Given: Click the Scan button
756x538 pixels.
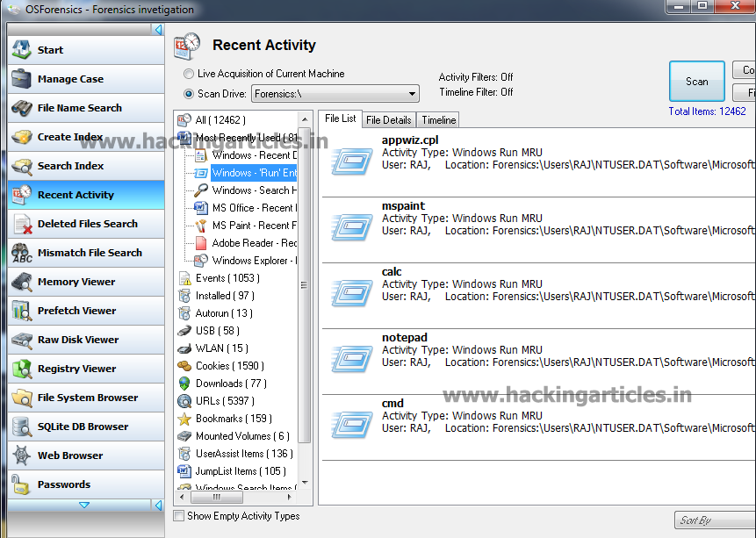Looking at the screenshot, I should click(696, 82).
